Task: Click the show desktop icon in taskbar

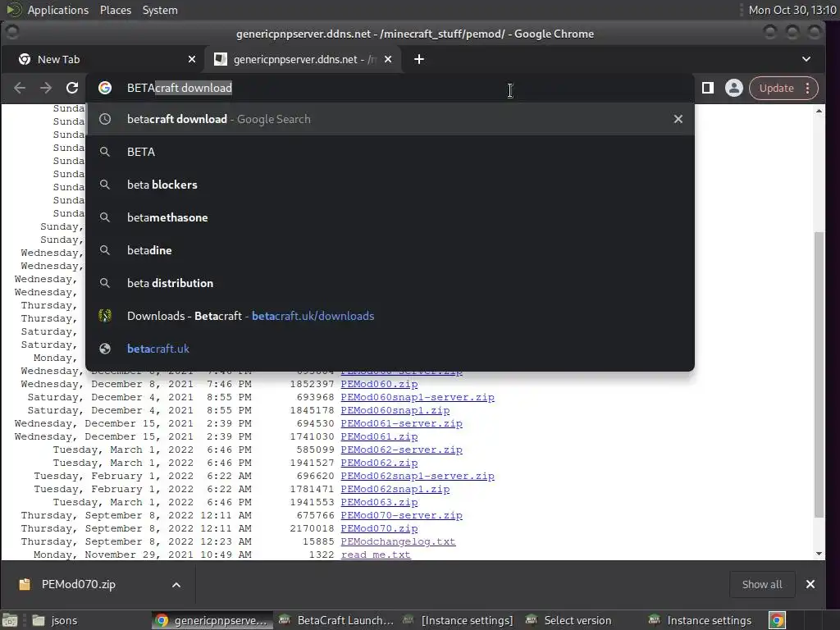Action: 10,620
